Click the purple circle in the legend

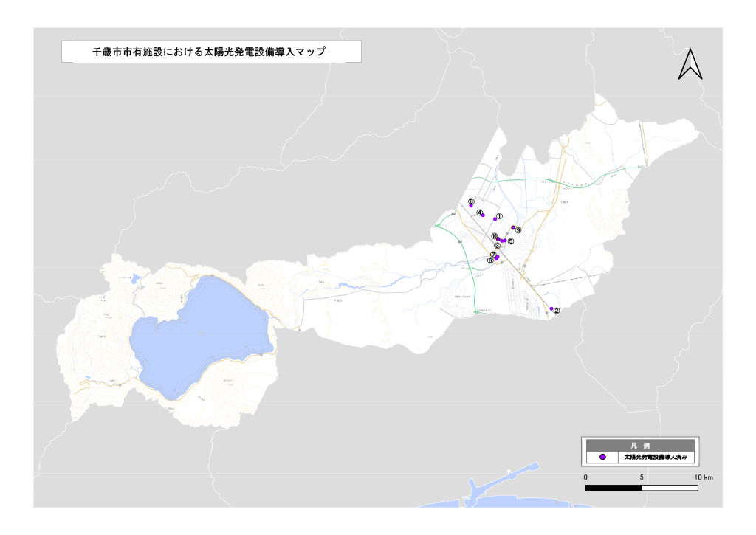pos(602,458)
